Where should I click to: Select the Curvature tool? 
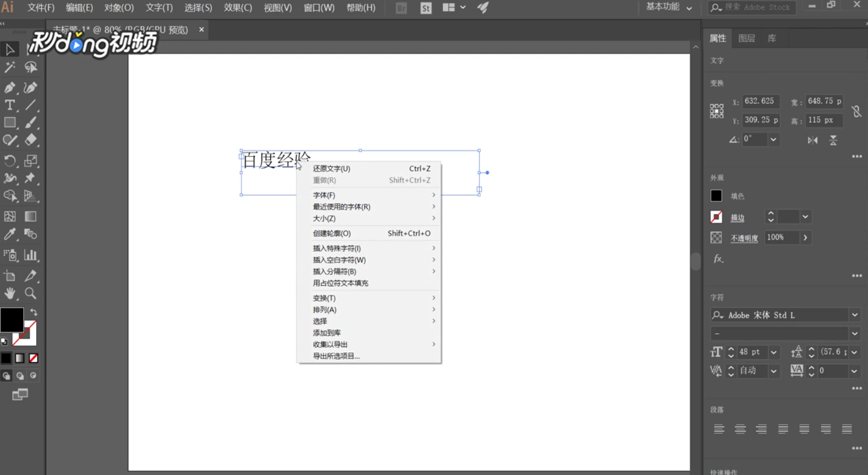(31, 87)
